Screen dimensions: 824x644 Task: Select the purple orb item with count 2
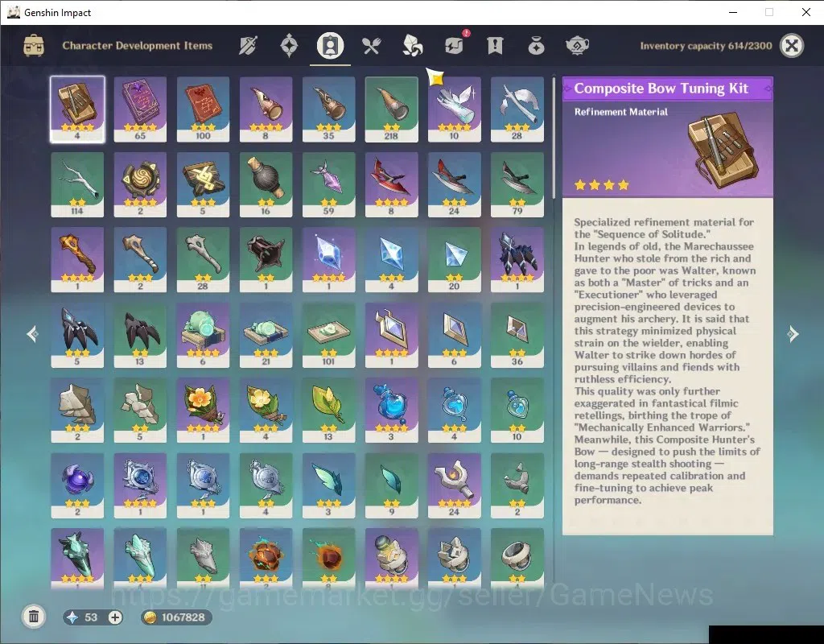point(77,485)
